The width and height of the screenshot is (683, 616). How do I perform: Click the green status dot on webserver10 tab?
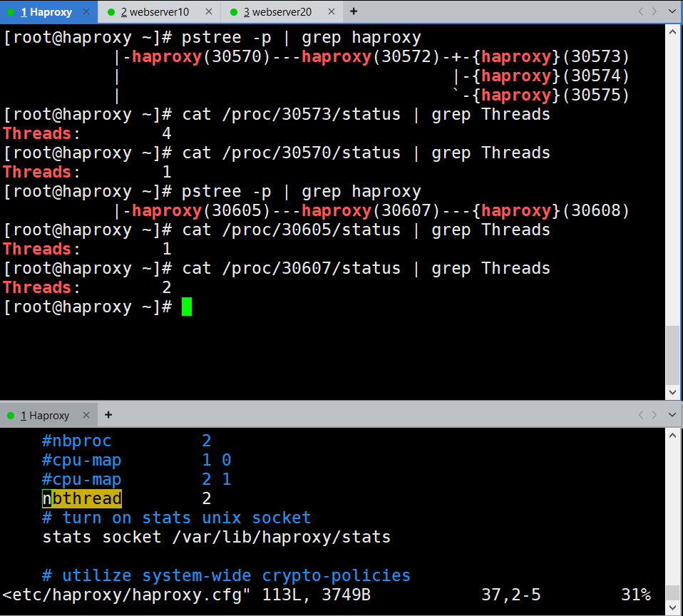(111, 12)
